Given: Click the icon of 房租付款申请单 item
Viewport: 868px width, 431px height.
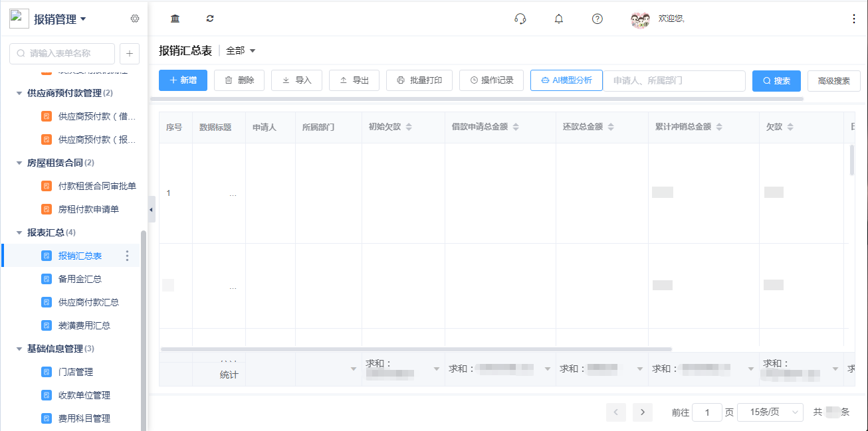Looking at the screenshot, I should [x=47, y=209].
